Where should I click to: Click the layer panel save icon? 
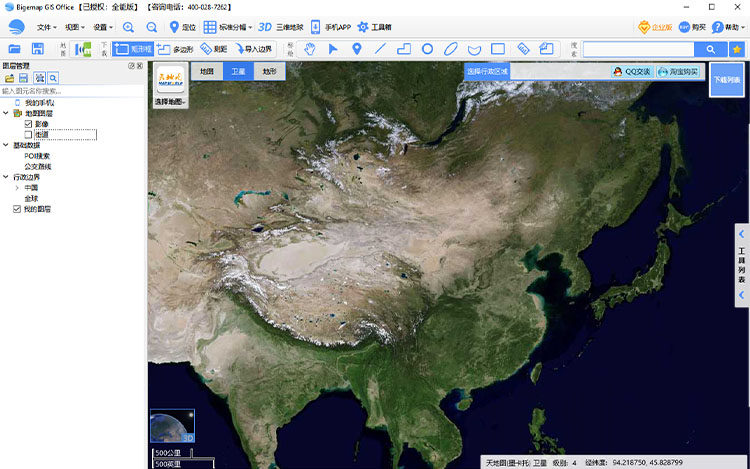[x=23, y=78]
